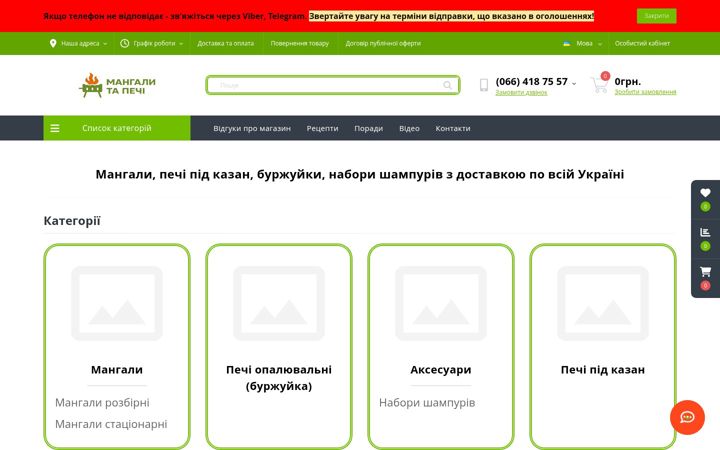
Task: Expand phone numbers chevron next to (066) 418 75 57
Action: click(574, 83)
